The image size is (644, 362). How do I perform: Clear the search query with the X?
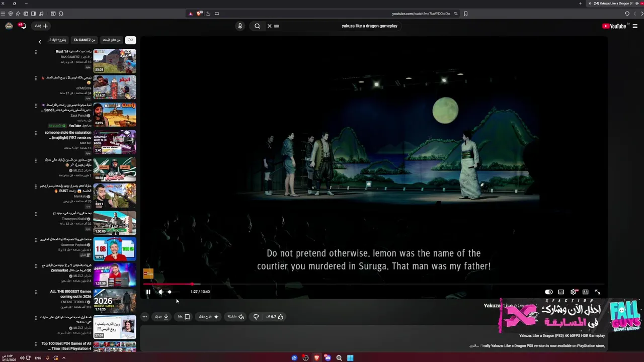click(x=269, y=26)
